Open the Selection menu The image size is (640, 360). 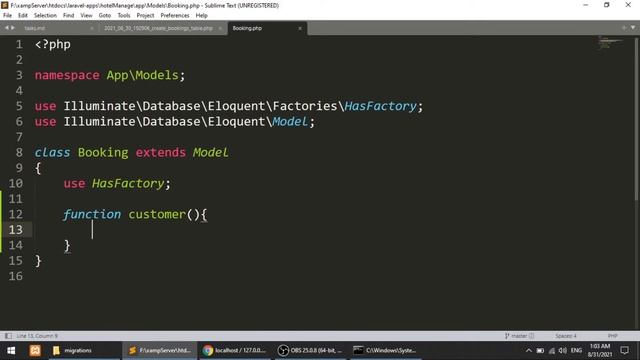click(x=45, y=16)
